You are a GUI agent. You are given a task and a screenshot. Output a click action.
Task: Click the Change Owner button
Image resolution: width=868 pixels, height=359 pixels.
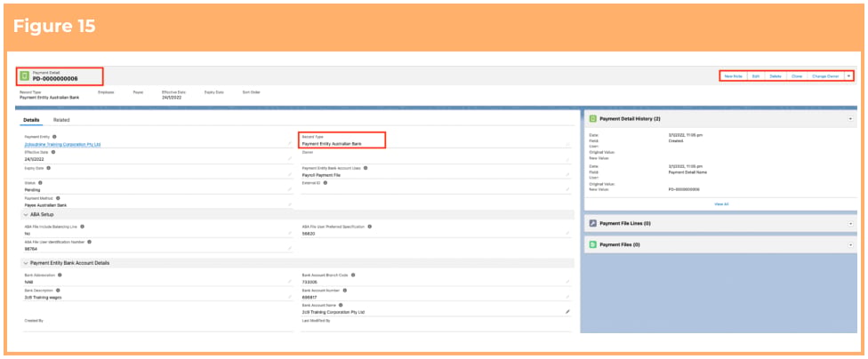click(x=825, y=76)
